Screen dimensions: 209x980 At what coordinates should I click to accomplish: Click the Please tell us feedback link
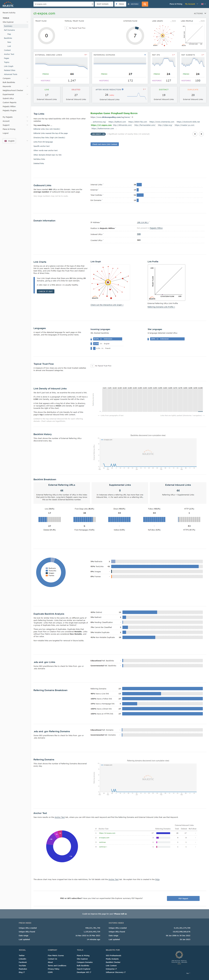point(120,914)
